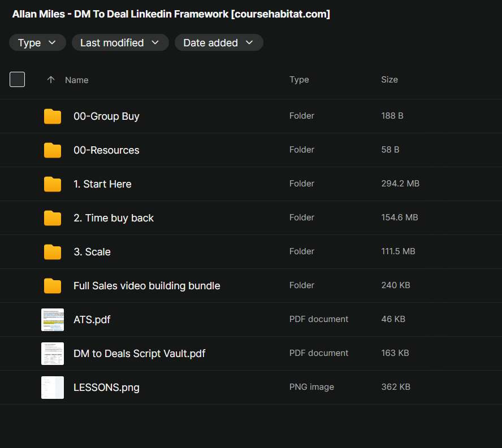Select the 3. Scale folder name
Screen dimensions: 502x448
click(92, 252)
